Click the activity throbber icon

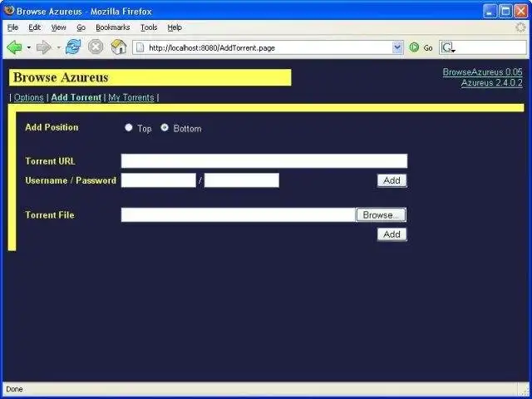520,27
